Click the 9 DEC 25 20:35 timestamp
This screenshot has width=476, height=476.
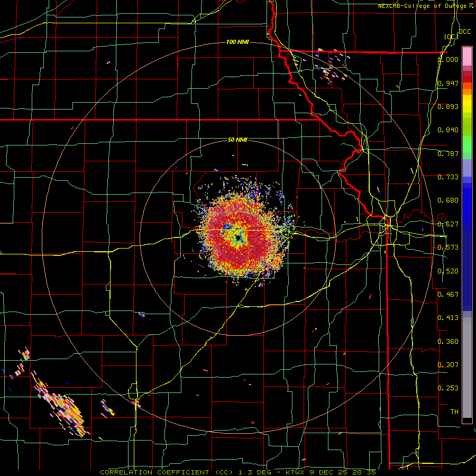point(343,472)
